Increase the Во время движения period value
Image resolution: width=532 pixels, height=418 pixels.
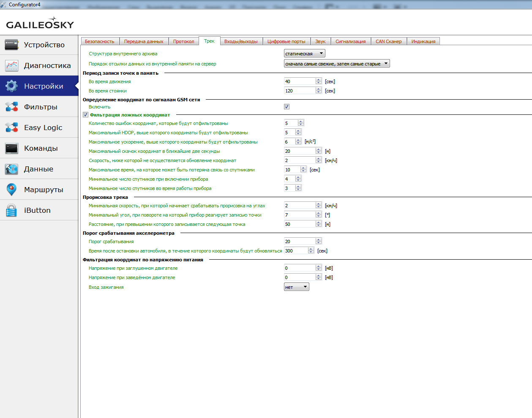[x=319, y=80]
